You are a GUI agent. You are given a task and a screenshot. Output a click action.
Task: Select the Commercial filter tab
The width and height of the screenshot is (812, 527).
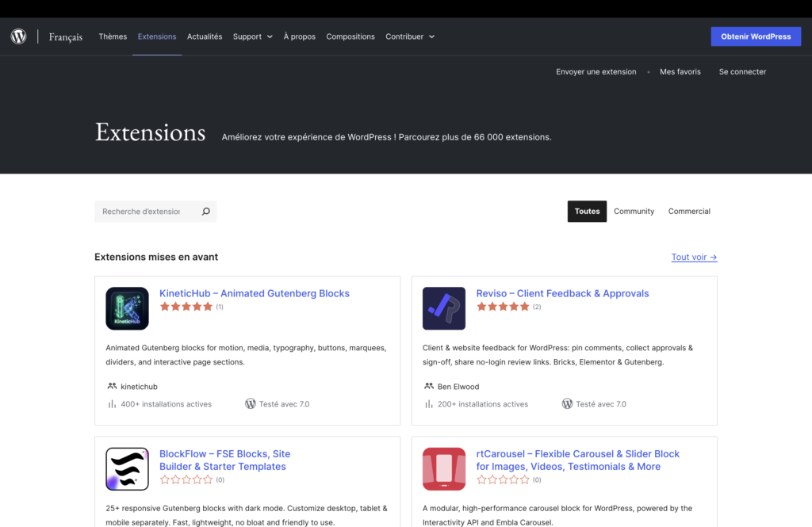click(x=689, y=212)
